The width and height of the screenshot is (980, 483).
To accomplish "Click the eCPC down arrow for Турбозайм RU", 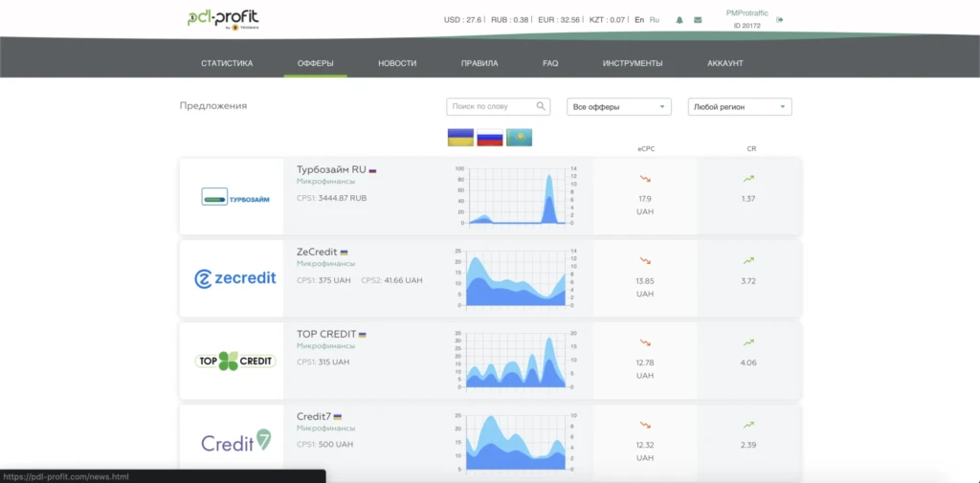I will coord(645,179).
